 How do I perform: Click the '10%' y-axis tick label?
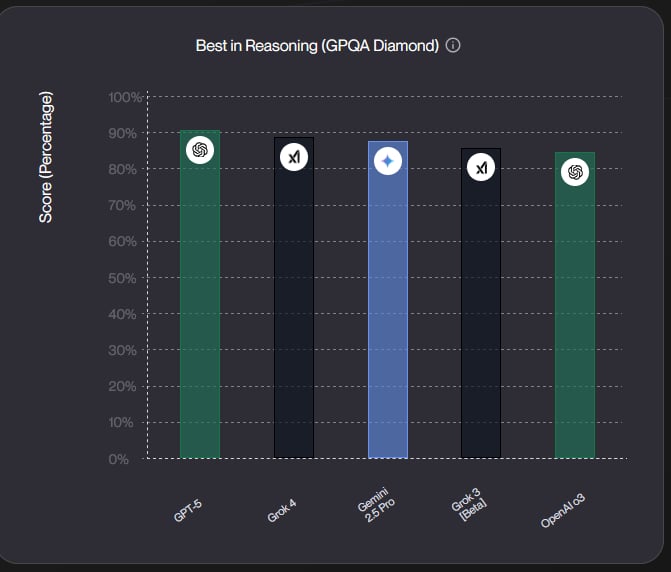pyautogui.click(x=121, y=423)
